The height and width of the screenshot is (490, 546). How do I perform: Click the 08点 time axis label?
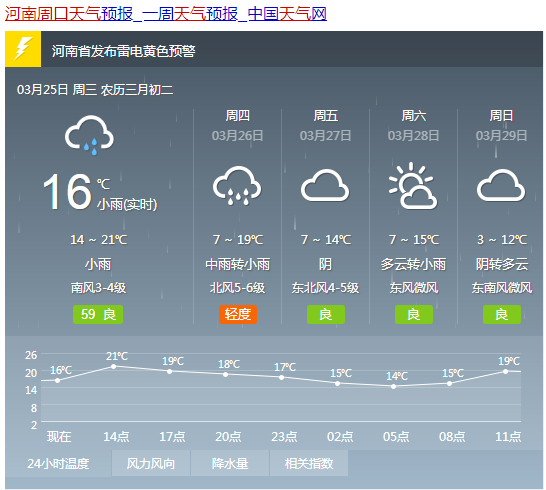452,436
